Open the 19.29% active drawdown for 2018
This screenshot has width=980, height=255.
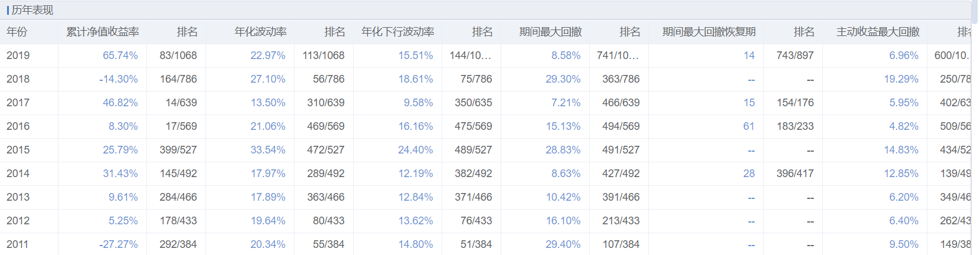(901, 79)
